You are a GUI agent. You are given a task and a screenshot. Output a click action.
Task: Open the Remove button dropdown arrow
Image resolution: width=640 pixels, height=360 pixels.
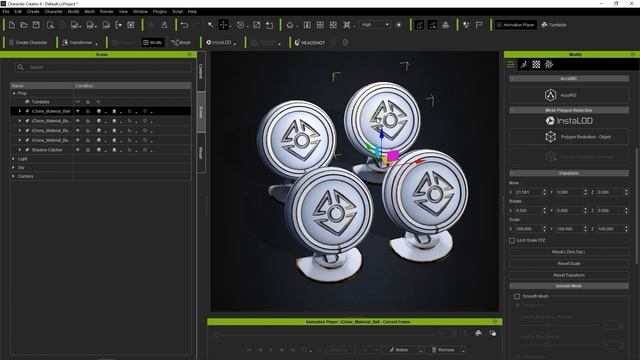(463, 350)
